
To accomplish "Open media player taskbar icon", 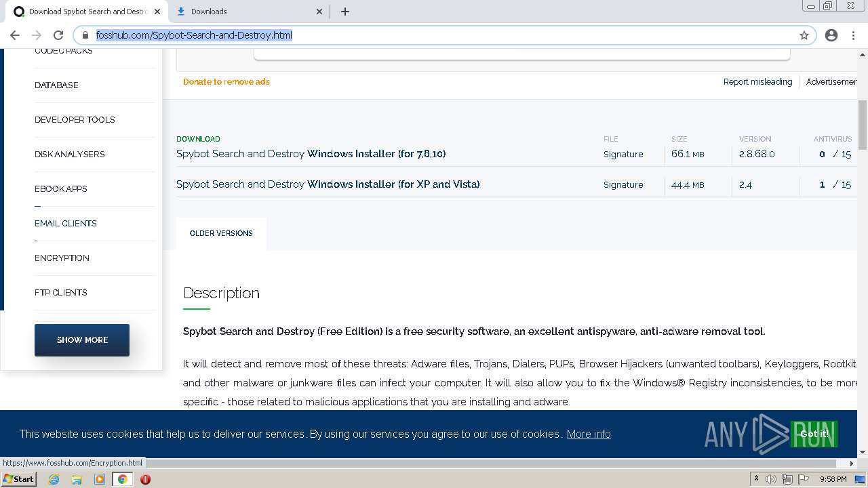I will point(100,479).
